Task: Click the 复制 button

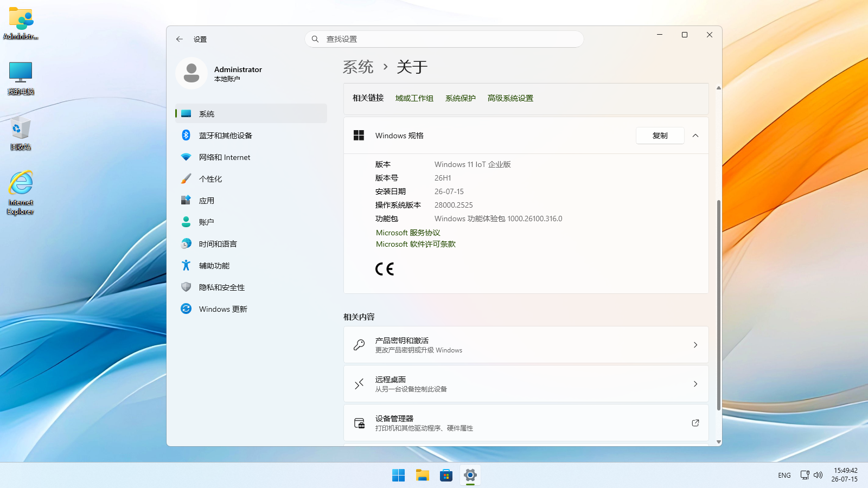Action: coord(660,136)
